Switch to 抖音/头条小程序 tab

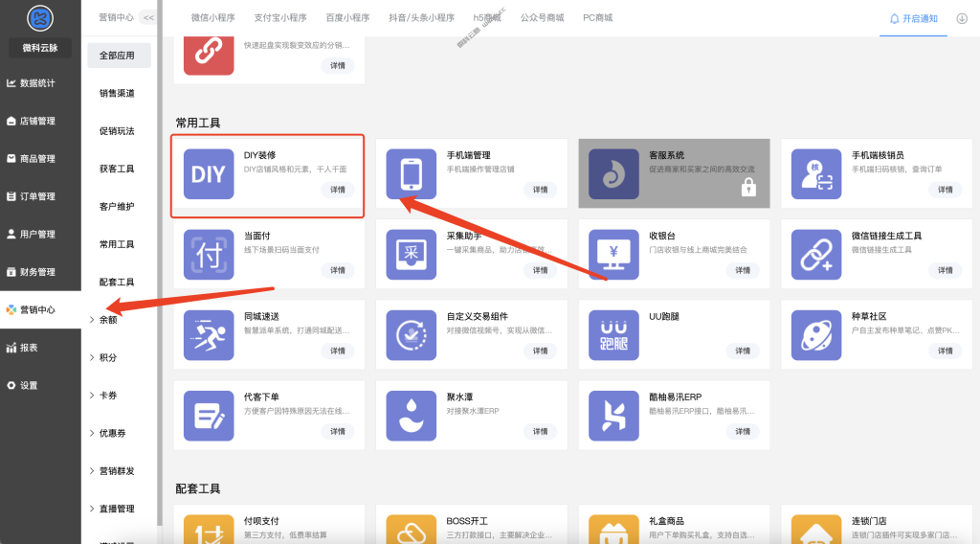coord(421,17)
